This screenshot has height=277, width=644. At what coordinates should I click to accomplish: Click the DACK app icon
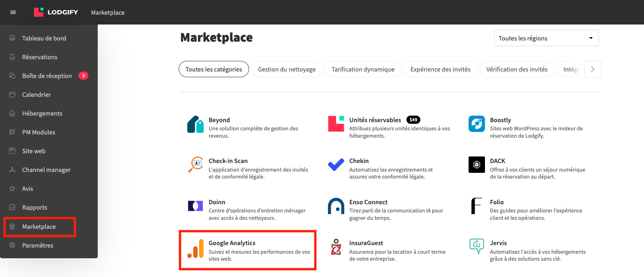tap(477, 165)
